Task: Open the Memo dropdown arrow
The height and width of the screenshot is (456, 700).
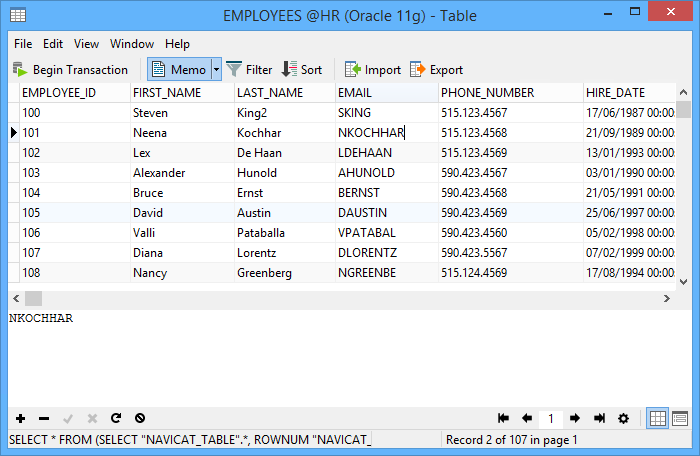Action: click(x=216, y=70)
